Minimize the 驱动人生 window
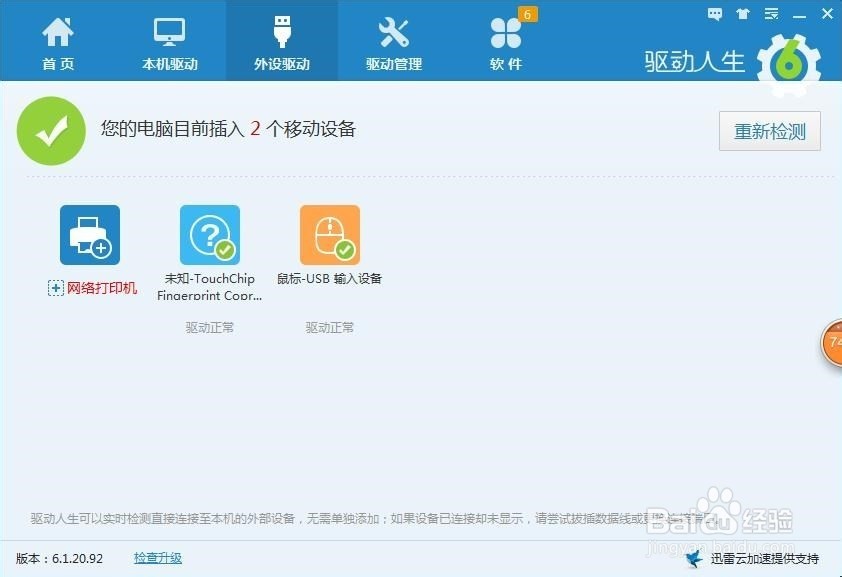Viewport: 842px width, 577px height. click(x=800, y=16)
